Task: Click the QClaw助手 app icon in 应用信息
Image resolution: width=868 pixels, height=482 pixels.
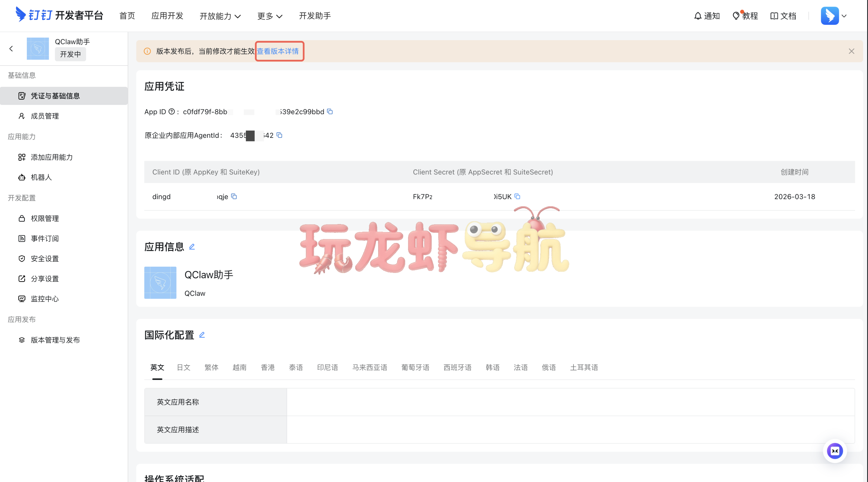Action: (160, 283)
